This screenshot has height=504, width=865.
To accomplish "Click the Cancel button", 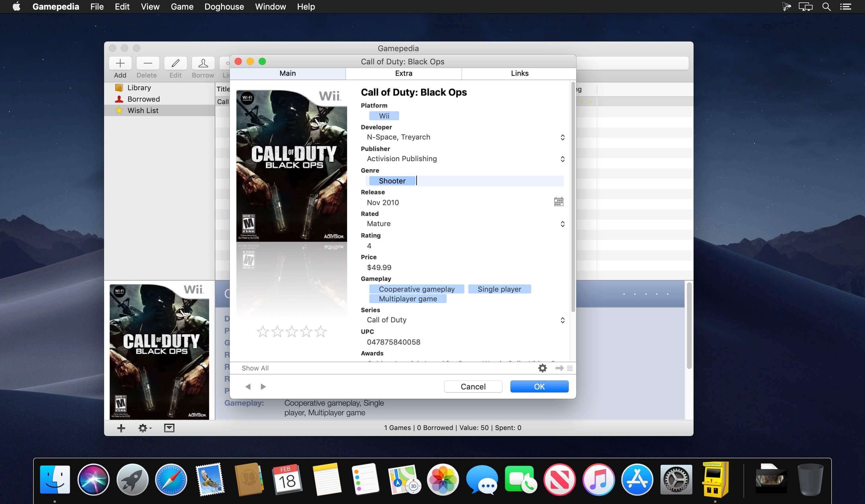I will point(473,387).
